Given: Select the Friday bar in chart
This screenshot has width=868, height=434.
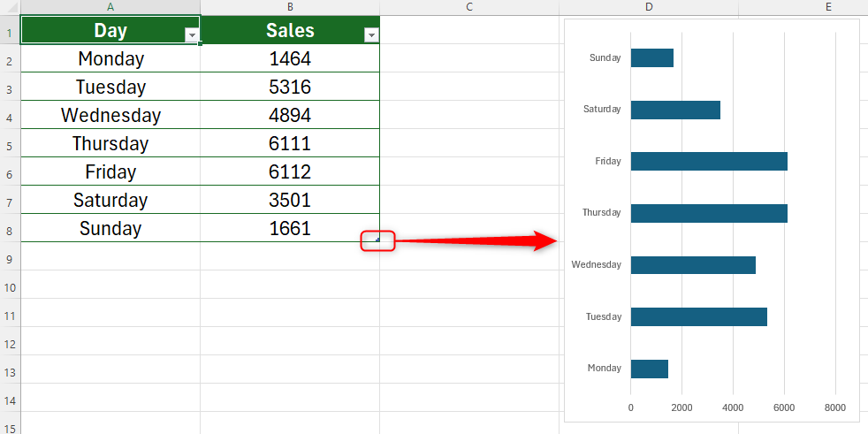Looking at the screenshot, I should (x=708, y=161).
